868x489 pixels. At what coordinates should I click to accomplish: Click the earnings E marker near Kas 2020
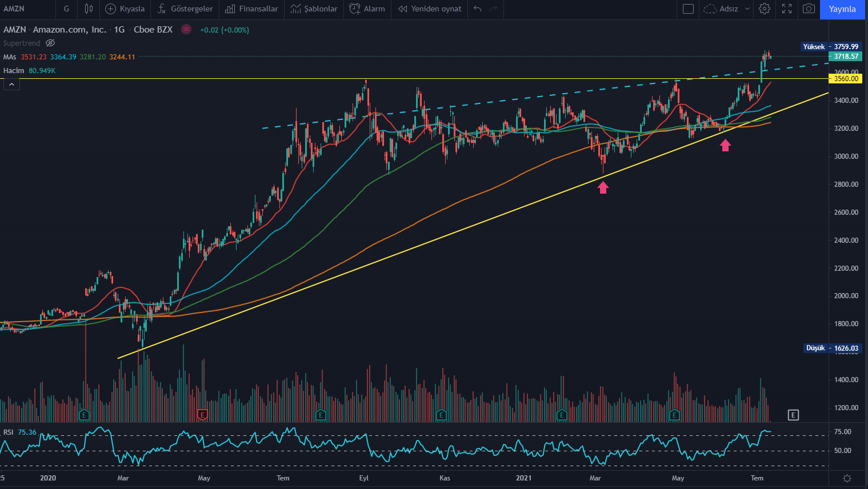[x=441, y=415]
